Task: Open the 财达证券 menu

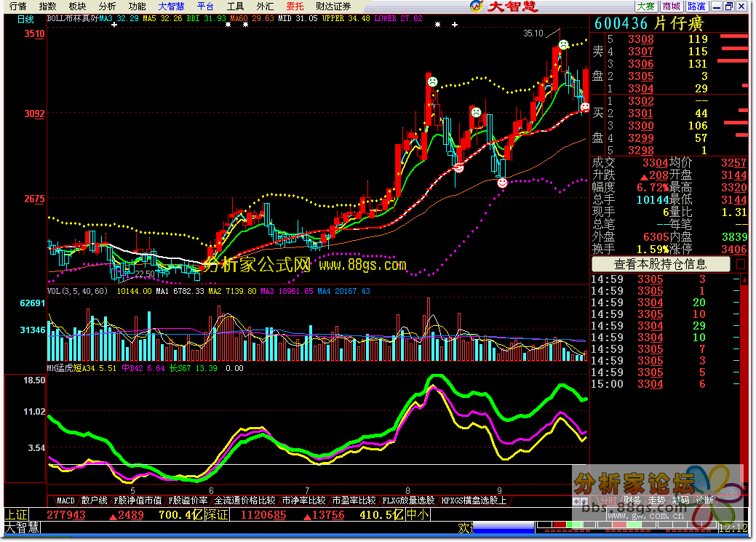Action: 333,7
